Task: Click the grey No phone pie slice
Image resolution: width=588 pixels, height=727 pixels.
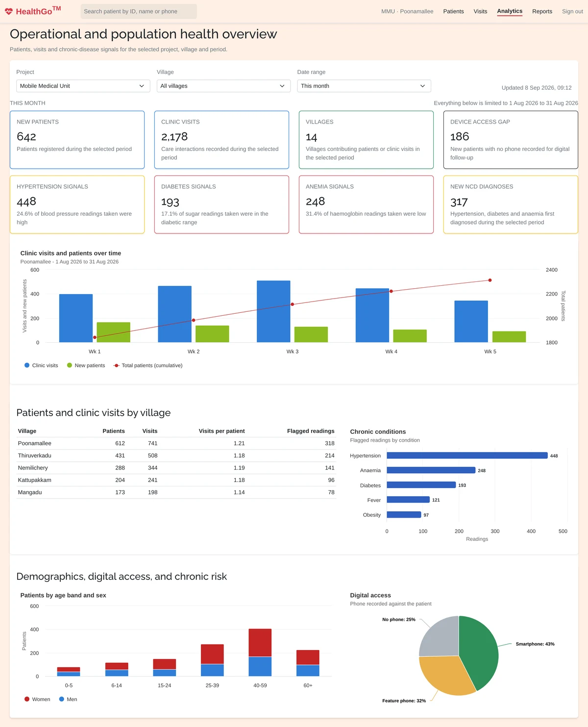Action: pos(440,637)
